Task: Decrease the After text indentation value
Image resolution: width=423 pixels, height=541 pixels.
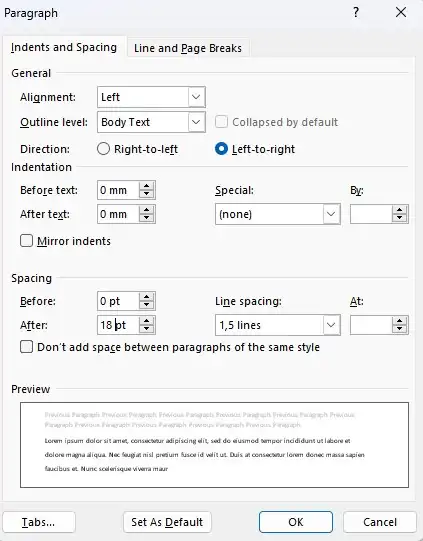Action: (147, 218)
